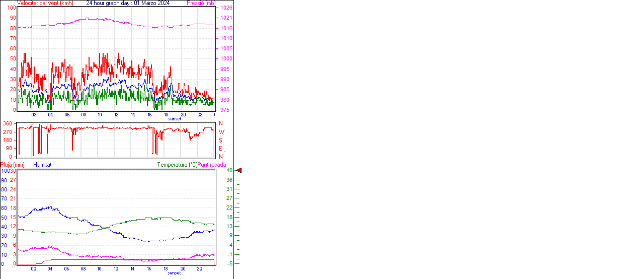Click the 'W' compass label on direction chart

point(221,132)
